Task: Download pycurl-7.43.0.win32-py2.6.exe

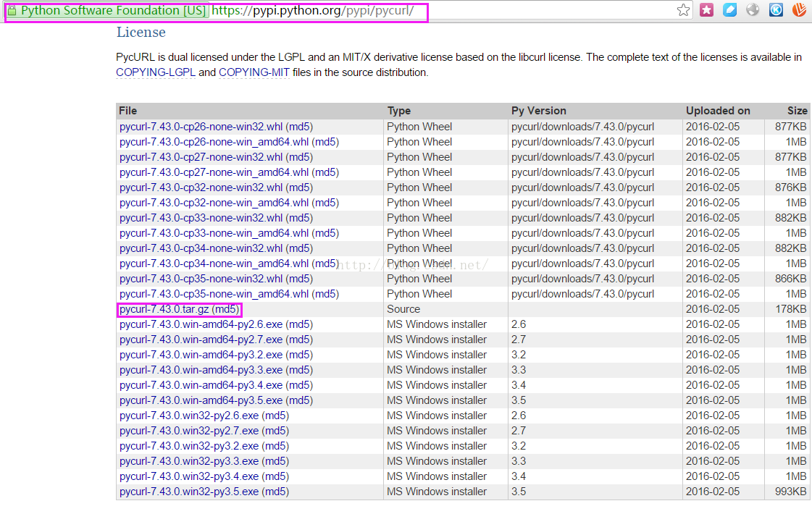Action: pos(189,416)
